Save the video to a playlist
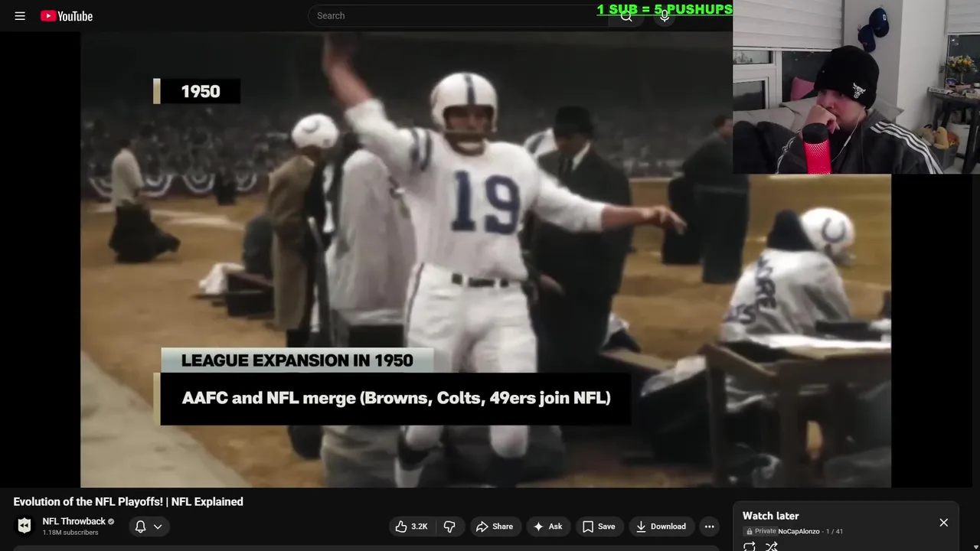 click(x=599, y=527)
